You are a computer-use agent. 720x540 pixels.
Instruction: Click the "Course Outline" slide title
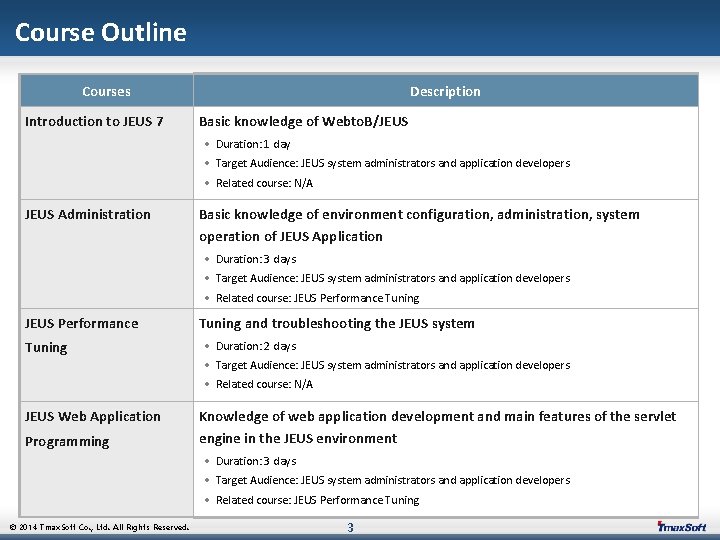[101, 33]
